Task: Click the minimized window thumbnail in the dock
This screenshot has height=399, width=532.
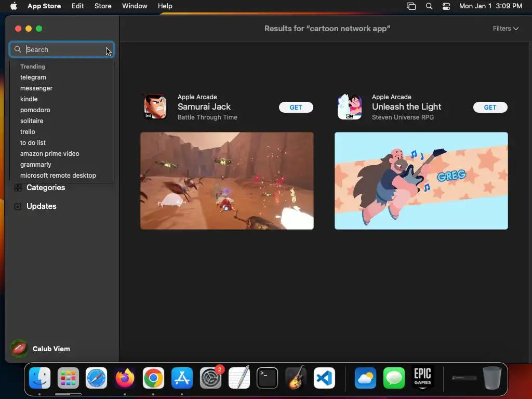Action: click(464, 378)
